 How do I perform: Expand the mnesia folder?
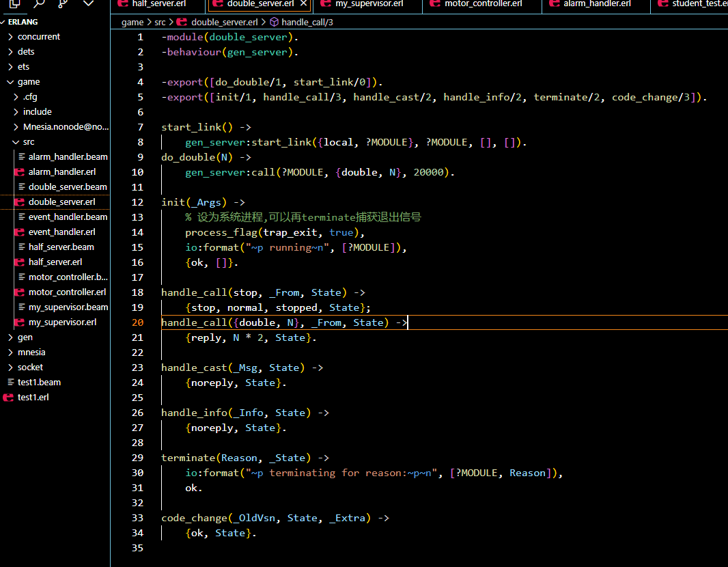tap(55, 352)
